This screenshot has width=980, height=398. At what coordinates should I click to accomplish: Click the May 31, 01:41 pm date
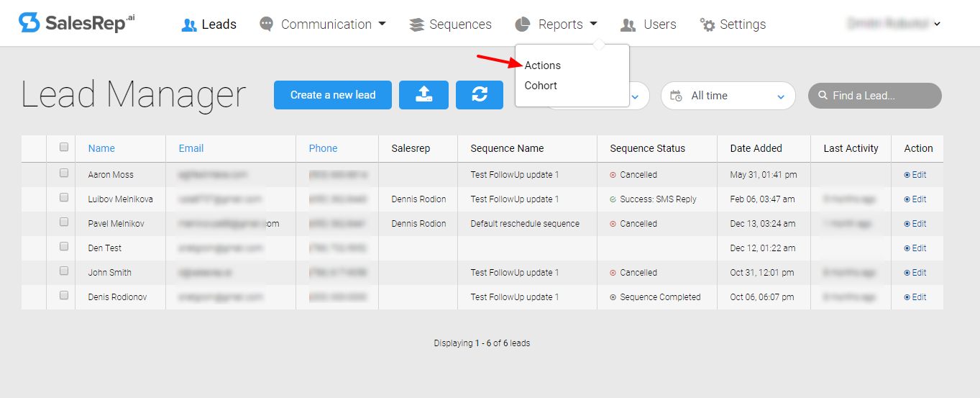pos(764,175)
